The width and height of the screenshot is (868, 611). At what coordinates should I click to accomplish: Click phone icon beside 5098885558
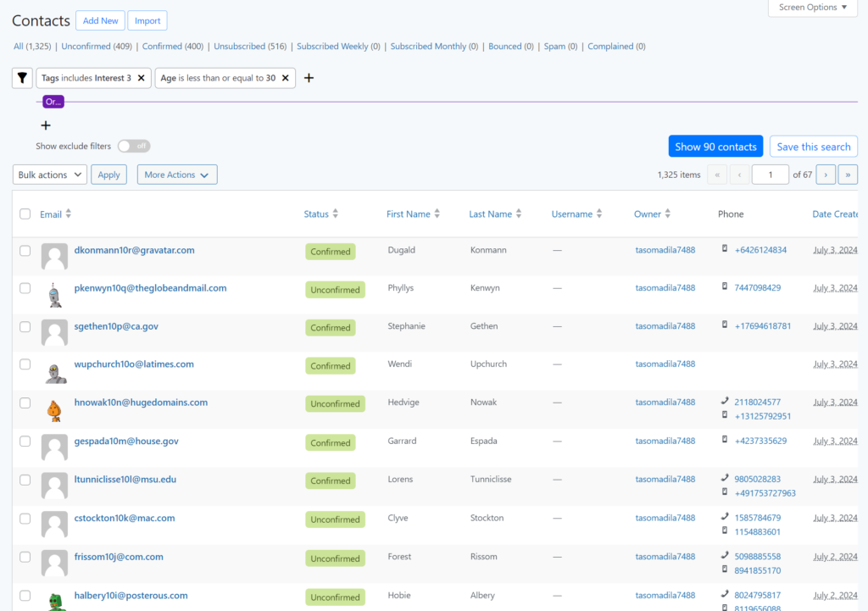coord(724,556)
